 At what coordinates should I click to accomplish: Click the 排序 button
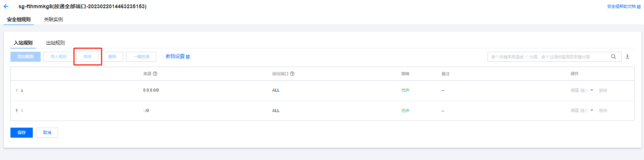pyautogui.click(x=88, y=57)
